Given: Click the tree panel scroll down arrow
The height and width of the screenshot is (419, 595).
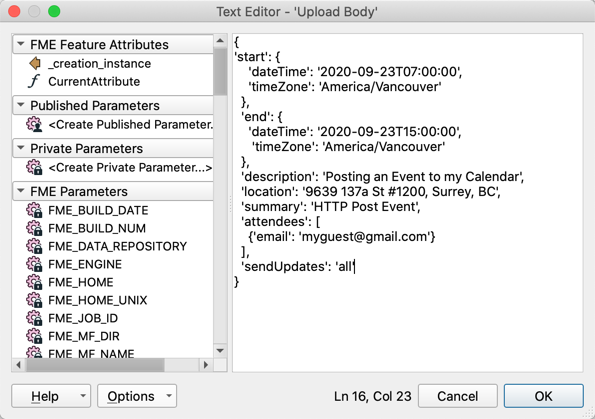Looking at the screenshot, I should (x=220, y=351).
